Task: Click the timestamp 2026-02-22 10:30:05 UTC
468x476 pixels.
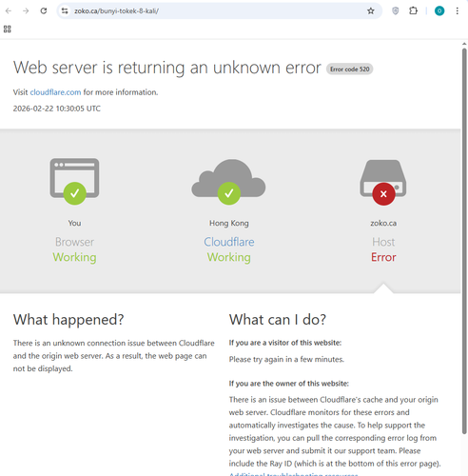Action: [x=57, y=109]
